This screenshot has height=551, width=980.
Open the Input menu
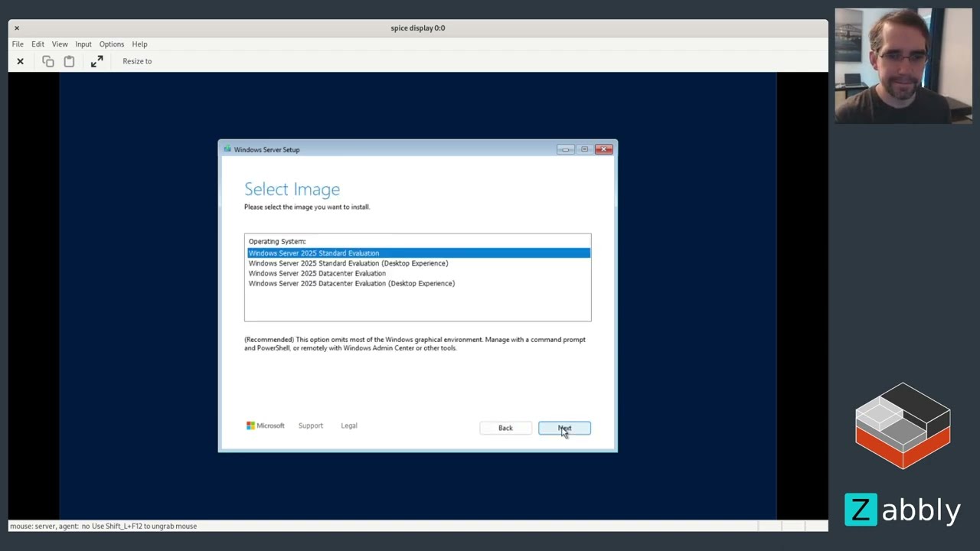83,44
